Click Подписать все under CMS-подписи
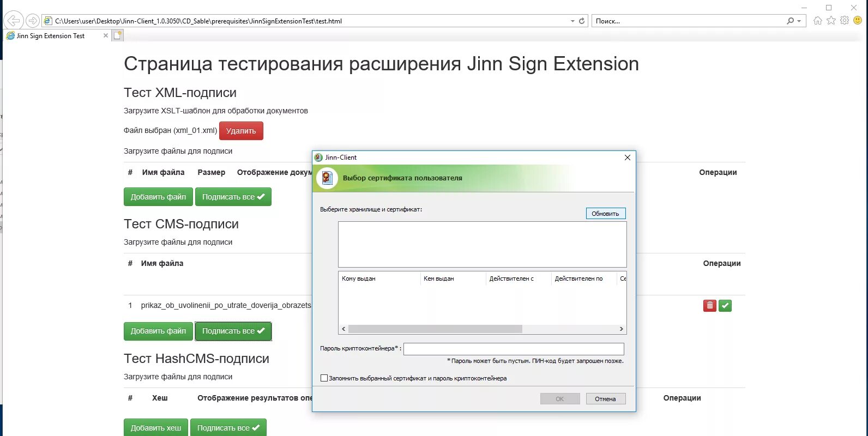This screenshot has height=436, width=868. pyautogui.click(x=233, y=331)
